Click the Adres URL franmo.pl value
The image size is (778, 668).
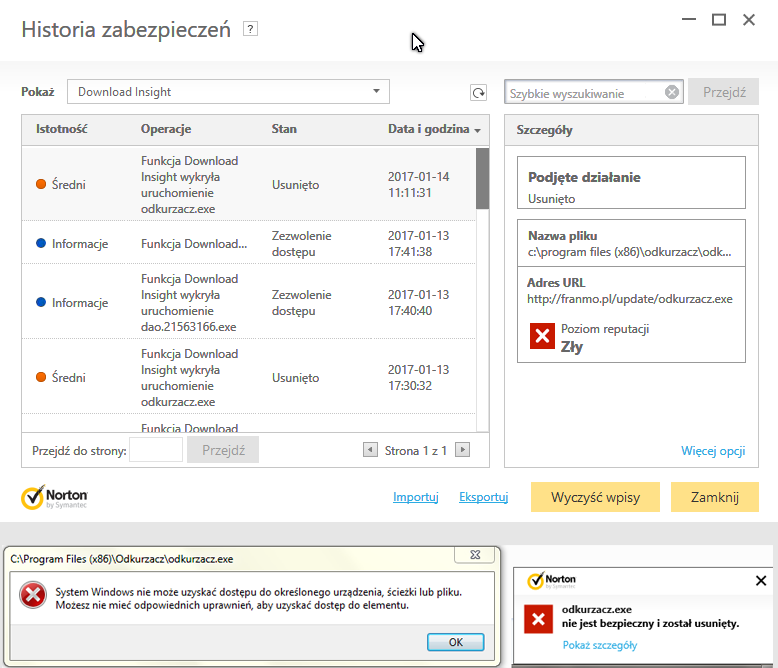(x=630, y=299)
